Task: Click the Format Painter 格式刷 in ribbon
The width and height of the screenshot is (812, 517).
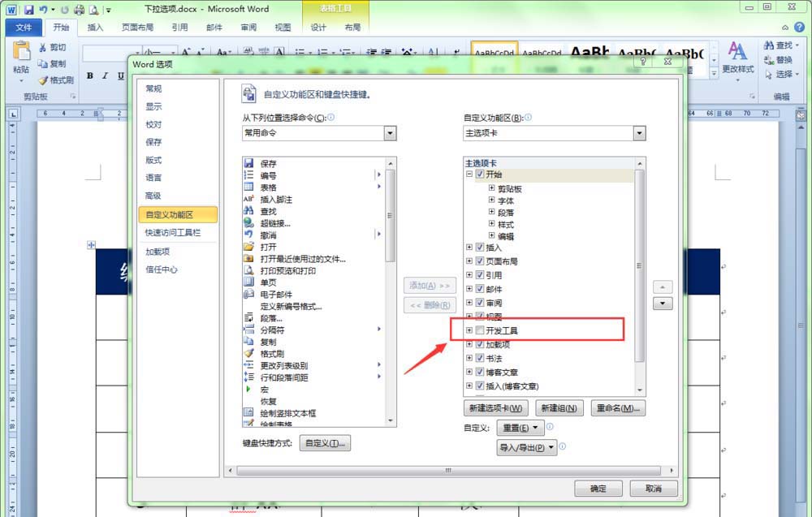Action: pyautogui.click(x=56, y=80)
